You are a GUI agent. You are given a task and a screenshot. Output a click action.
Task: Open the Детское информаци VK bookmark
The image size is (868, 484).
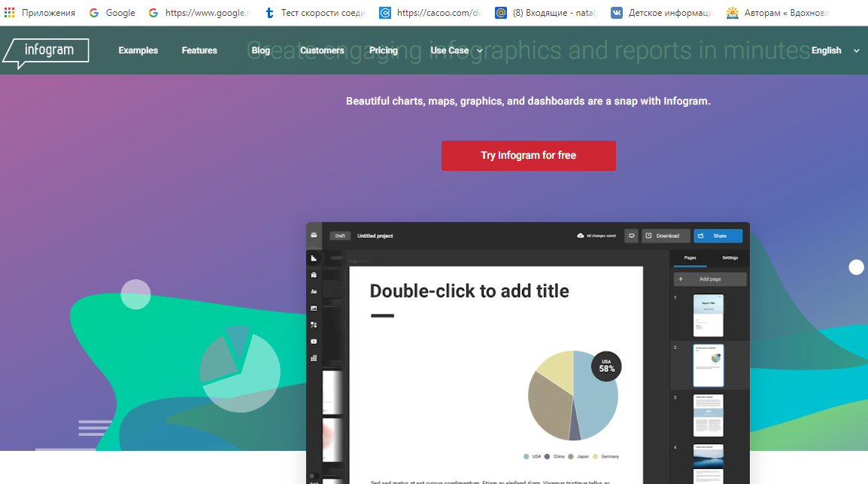click(662, 13)
